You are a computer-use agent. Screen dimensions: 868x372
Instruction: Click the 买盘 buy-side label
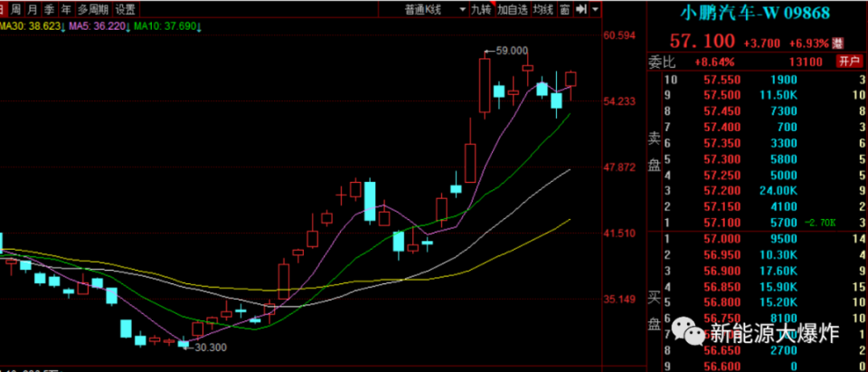[x=655, y=311]
